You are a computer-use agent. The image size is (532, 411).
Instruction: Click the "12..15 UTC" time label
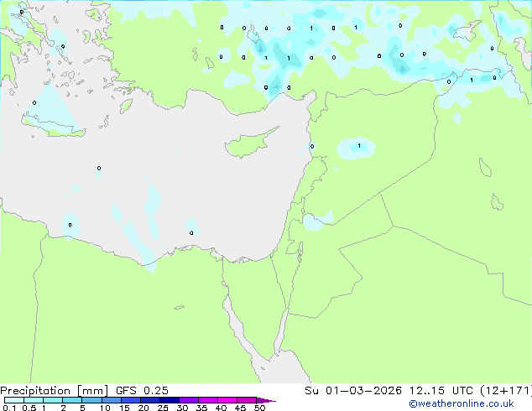[441, 391]
